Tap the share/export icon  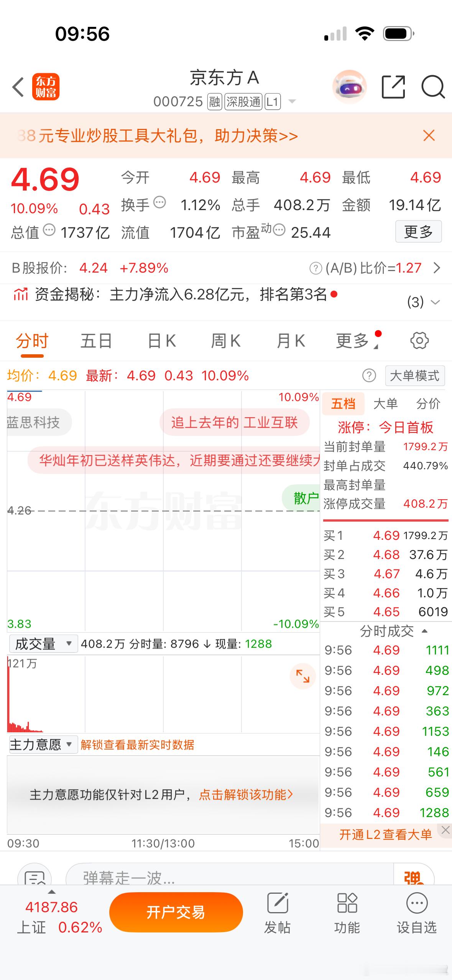click(394, 87)
